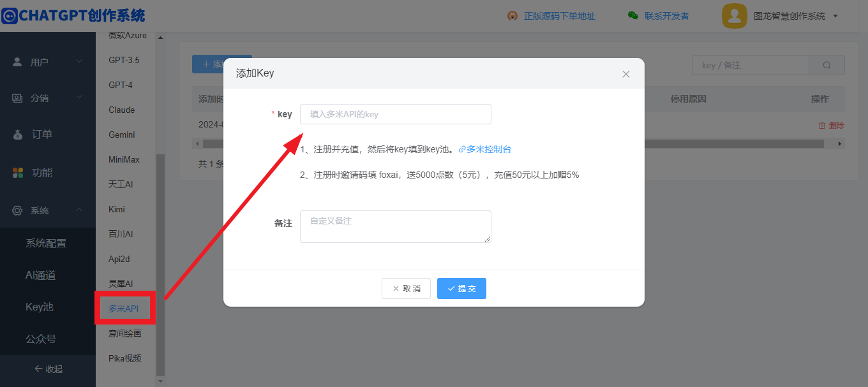Open Key池 in the sidebar
This screenshot has width=868, height=387.
[39, 307]
